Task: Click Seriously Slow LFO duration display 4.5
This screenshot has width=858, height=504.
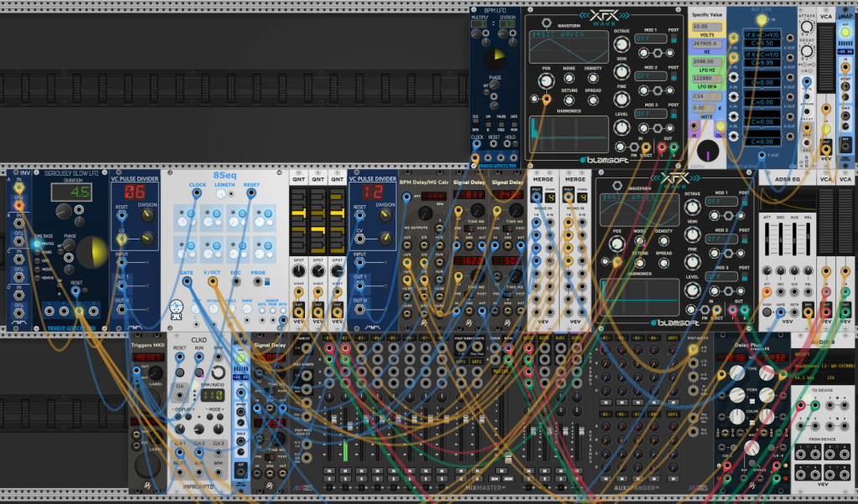Action: click(x=72, y=192)
